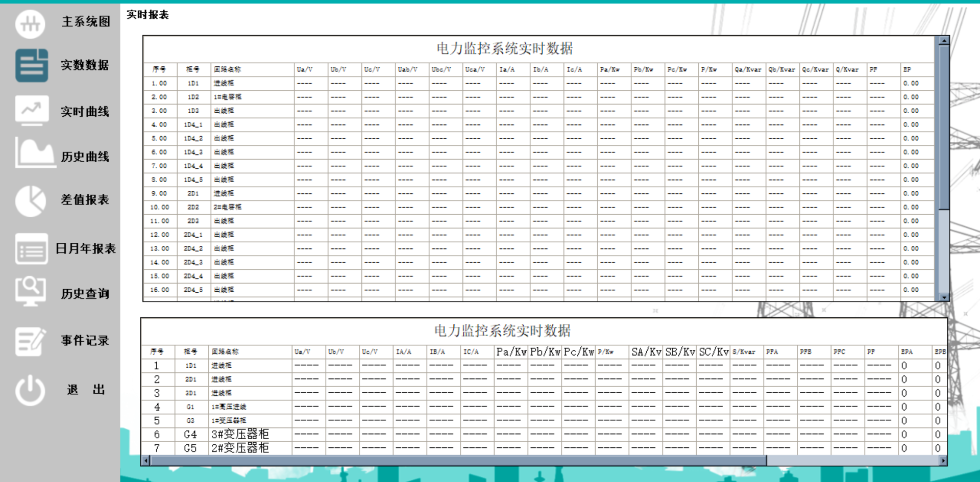
Task: Select the 差值报表 pie chart icon
Action: 31,200
